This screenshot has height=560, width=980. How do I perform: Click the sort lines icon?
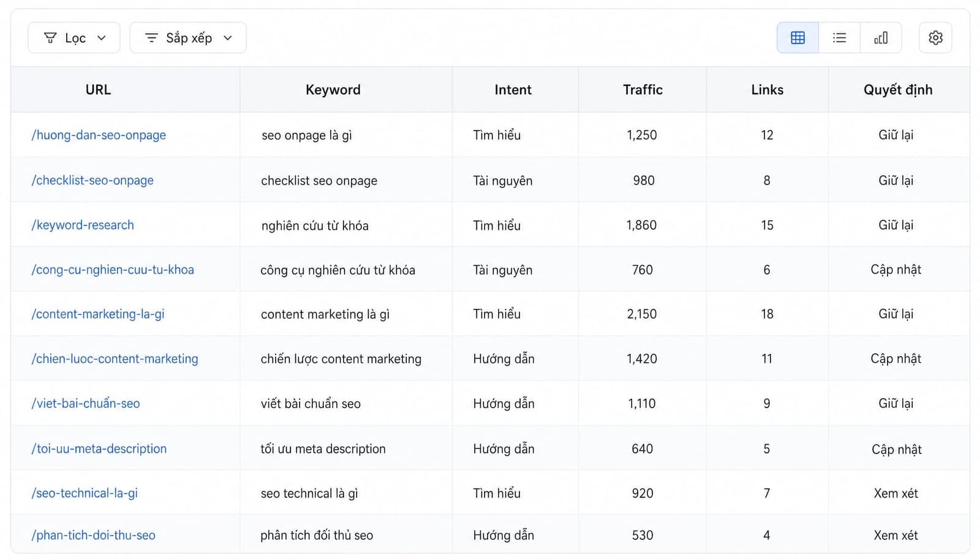pos(151,38)
